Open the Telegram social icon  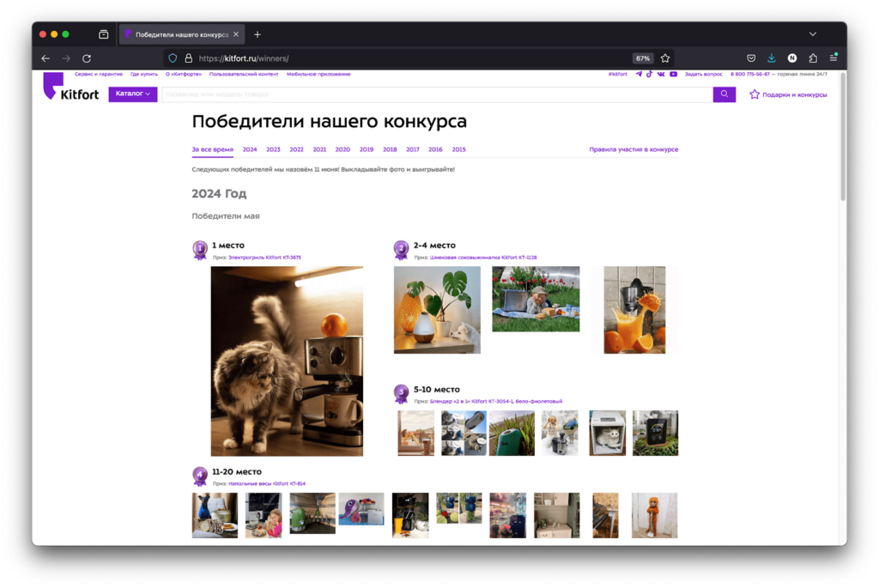(x=639, y=74)
